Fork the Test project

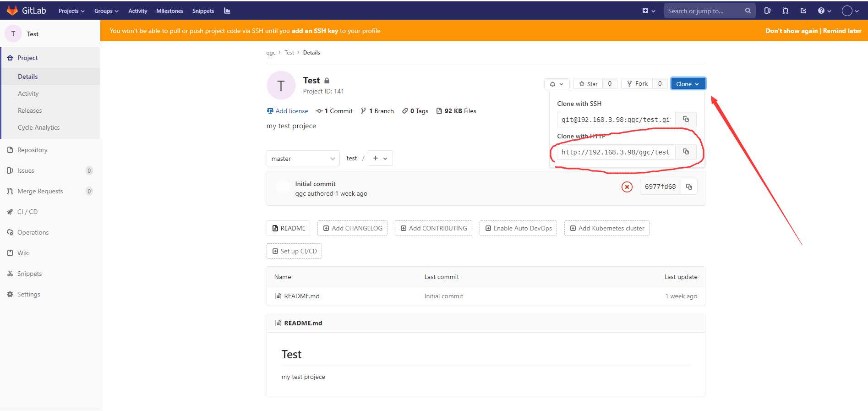(637, 84)
